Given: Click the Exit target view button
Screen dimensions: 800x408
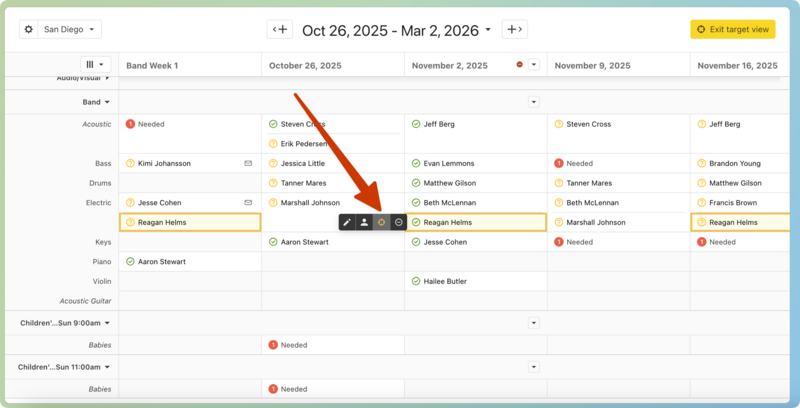Looking at the screenshot, I should point(732,30).
